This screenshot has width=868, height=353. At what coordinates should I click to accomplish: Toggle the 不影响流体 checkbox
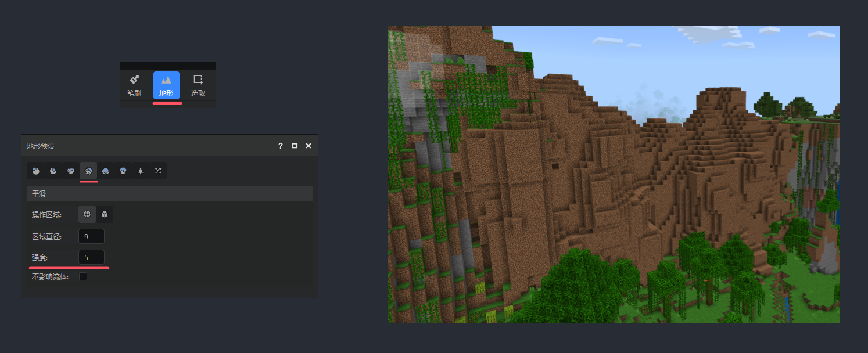tap(83, 276)
